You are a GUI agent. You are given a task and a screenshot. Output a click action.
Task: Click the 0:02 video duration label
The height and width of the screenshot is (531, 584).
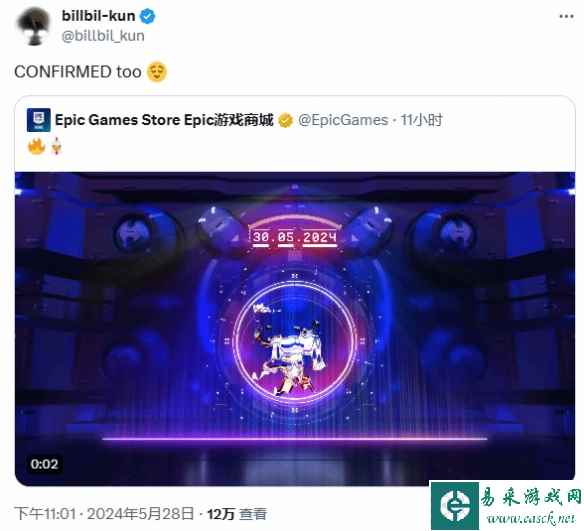[x=44, y=464]
